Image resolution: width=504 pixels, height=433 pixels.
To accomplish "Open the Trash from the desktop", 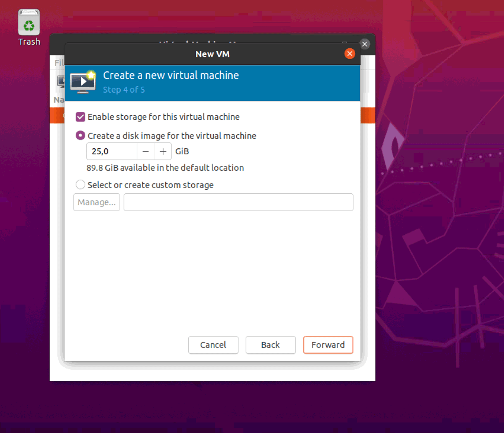I will pos(29,23).
